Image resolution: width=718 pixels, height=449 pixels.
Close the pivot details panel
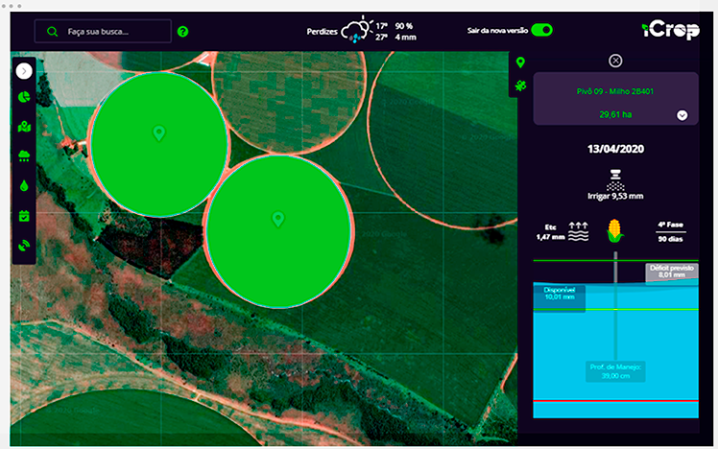click(x=615, y=60)
